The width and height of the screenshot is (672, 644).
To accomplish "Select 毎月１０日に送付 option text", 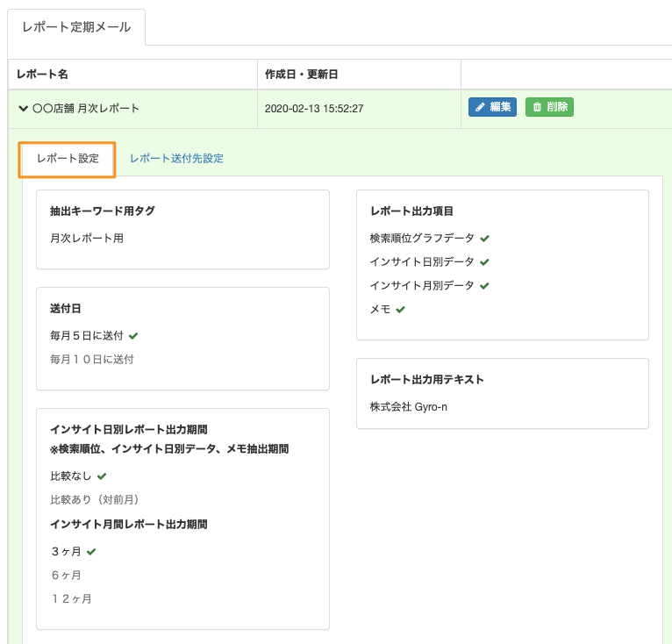I will click(x=92, y=360).
